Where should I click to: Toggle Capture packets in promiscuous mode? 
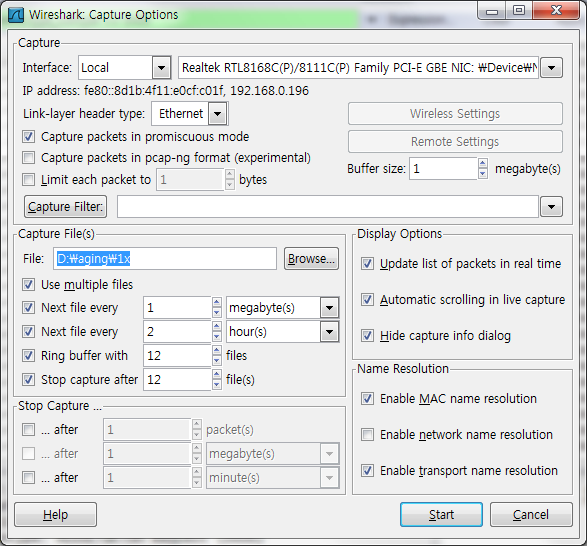28,137
